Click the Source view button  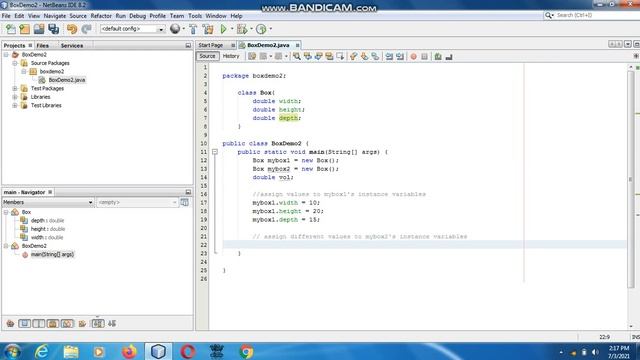(x=207, y=56)
